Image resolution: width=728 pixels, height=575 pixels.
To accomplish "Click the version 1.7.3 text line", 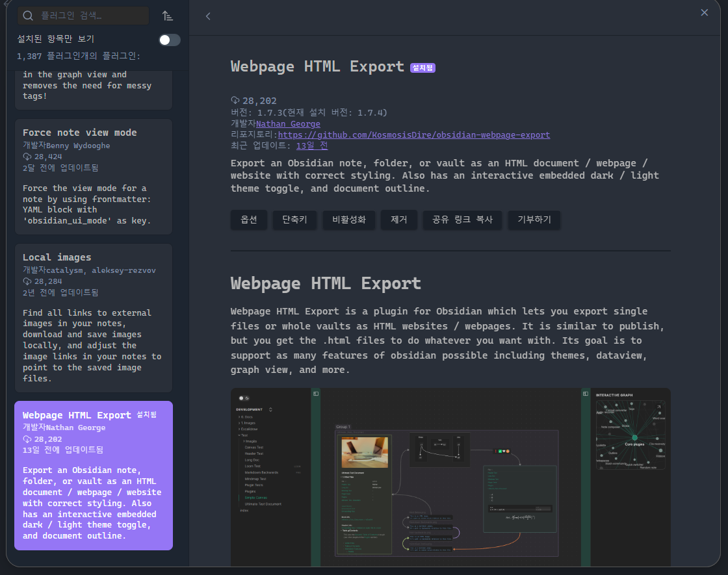I will point(309,113).
